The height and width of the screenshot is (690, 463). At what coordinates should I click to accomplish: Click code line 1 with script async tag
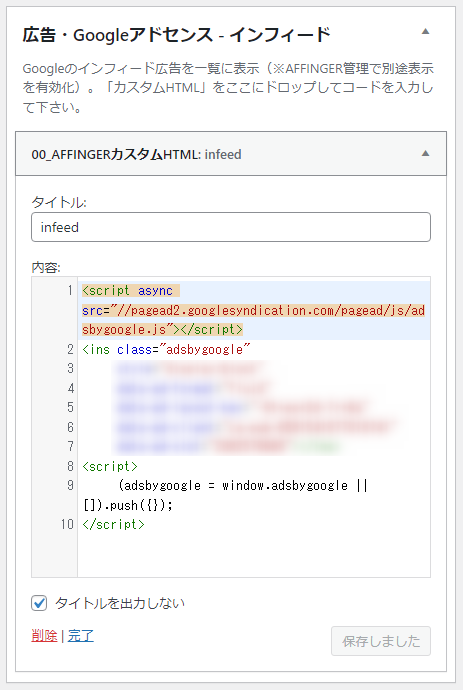point(254,310)
